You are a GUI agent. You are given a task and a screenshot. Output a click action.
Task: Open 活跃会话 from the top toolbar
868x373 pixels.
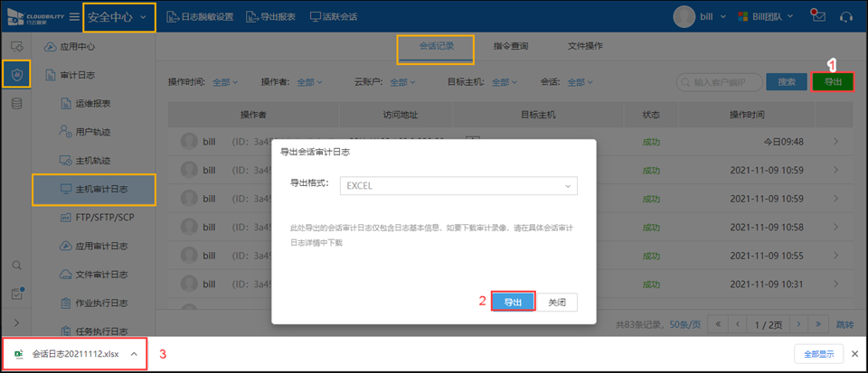click(333, 17)
